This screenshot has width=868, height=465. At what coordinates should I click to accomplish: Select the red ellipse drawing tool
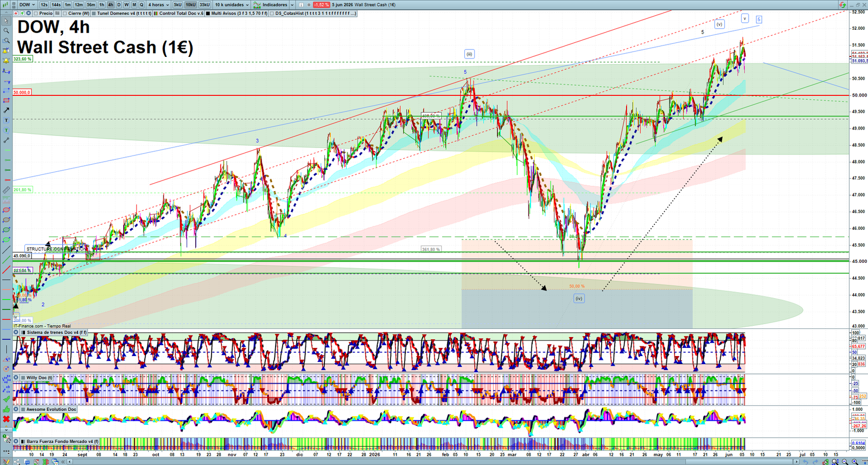click(x=6, y=210)
